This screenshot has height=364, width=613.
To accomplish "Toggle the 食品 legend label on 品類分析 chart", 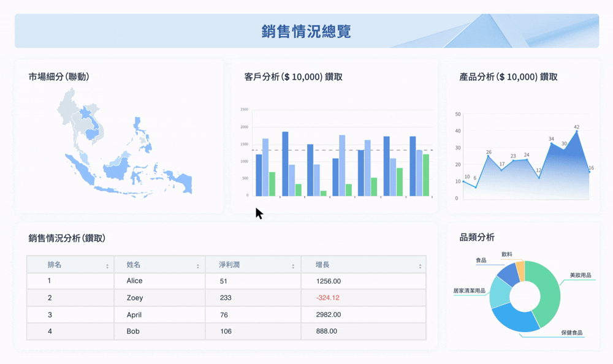I will coord(482,260).
